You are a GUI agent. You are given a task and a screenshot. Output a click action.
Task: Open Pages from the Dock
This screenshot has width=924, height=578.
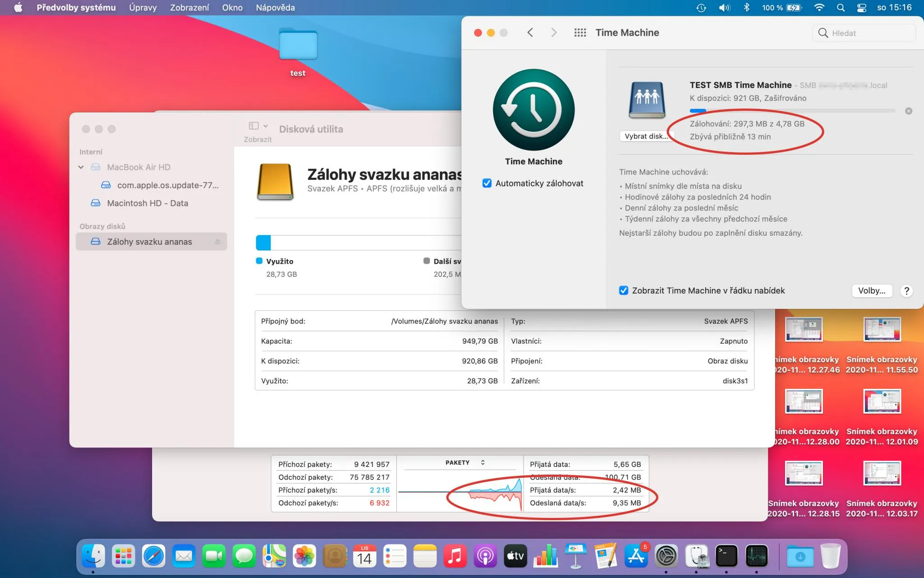[606, 556]
